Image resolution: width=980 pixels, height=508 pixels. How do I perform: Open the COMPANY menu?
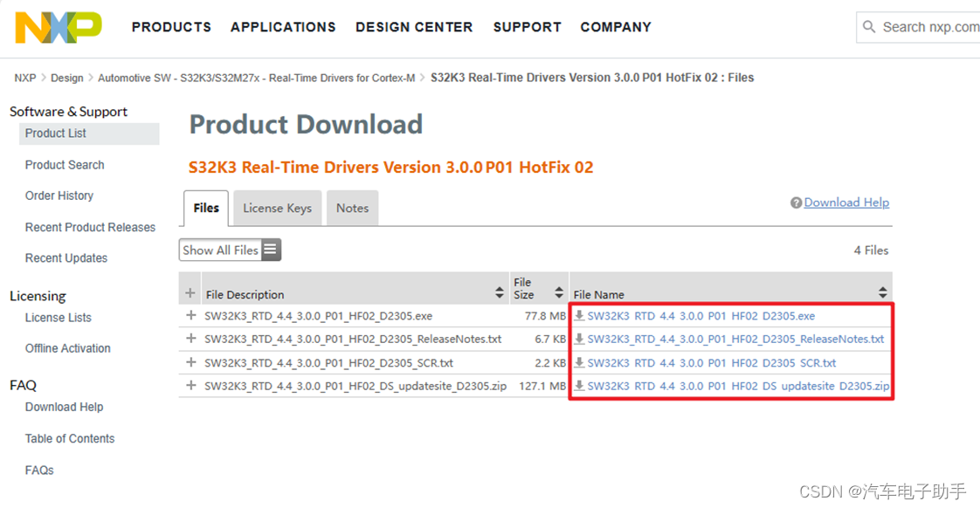[616, 27]
